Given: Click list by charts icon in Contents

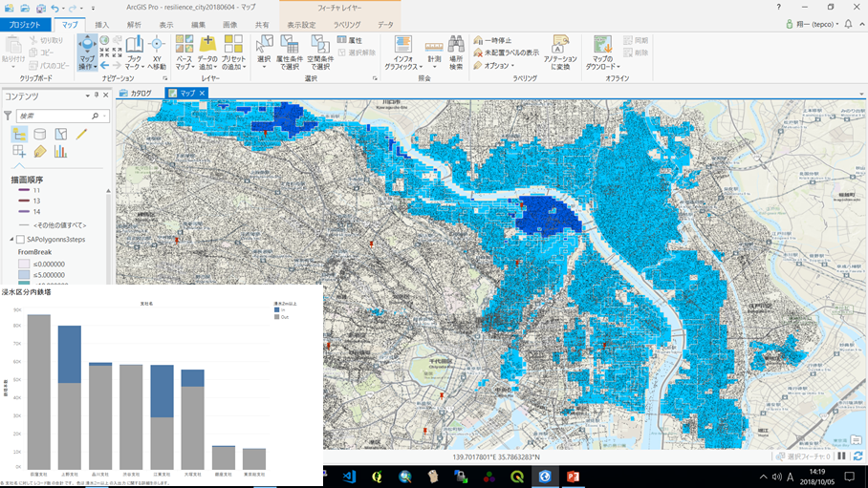Looking at the screenshot, I should (60, 151).
